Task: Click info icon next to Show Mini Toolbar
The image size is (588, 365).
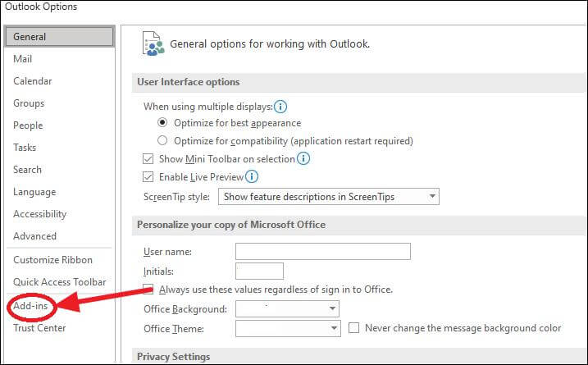Action: (303, 158)
